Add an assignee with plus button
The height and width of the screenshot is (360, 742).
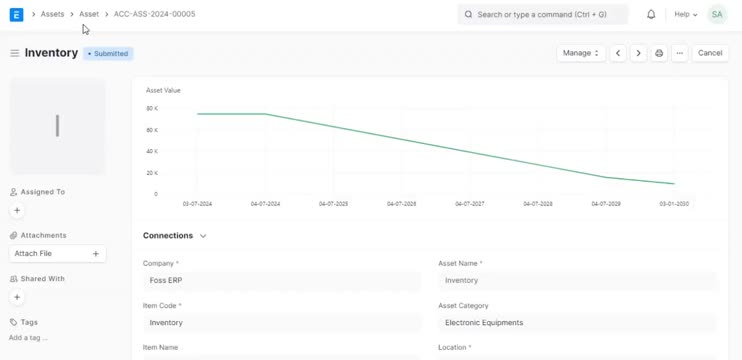(x=17, y=211)
